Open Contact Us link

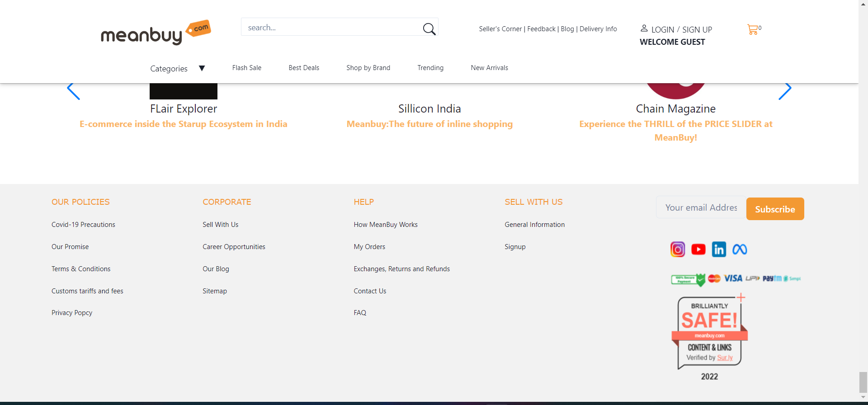370,291
